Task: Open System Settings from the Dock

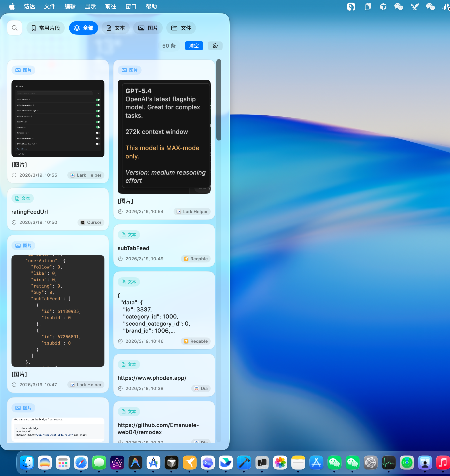Action: tap(370, 463)
